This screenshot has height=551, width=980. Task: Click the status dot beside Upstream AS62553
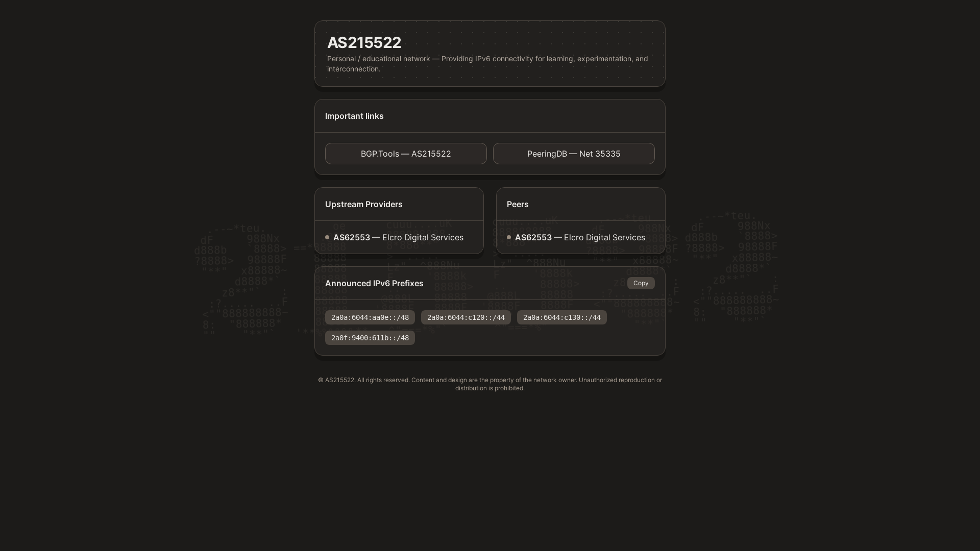(x=327, y=237)
